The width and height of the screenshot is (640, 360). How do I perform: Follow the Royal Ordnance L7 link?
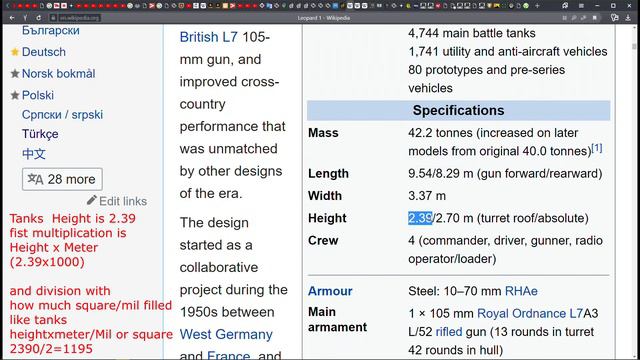(530, 313)
